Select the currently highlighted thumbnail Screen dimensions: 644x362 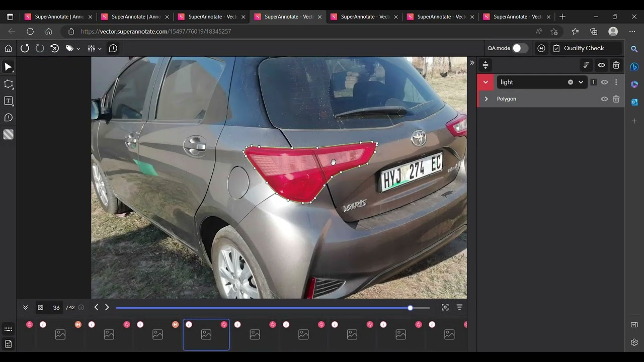click(206, 334)
